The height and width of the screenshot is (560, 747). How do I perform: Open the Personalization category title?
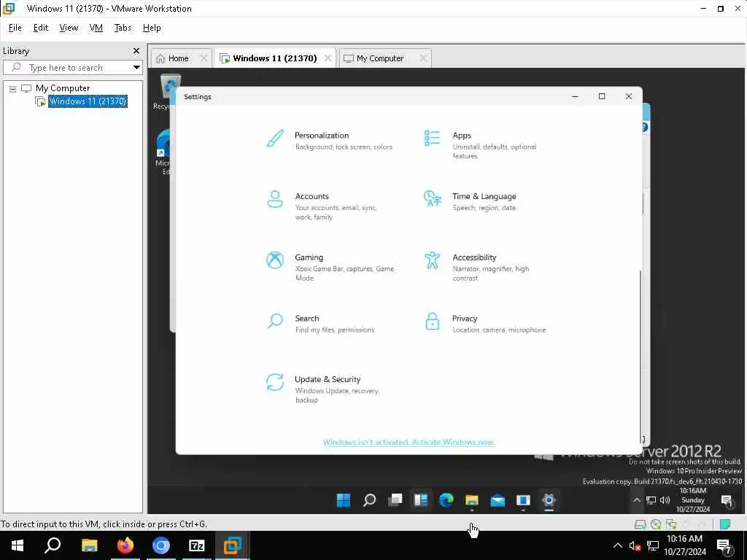point(322,135)
